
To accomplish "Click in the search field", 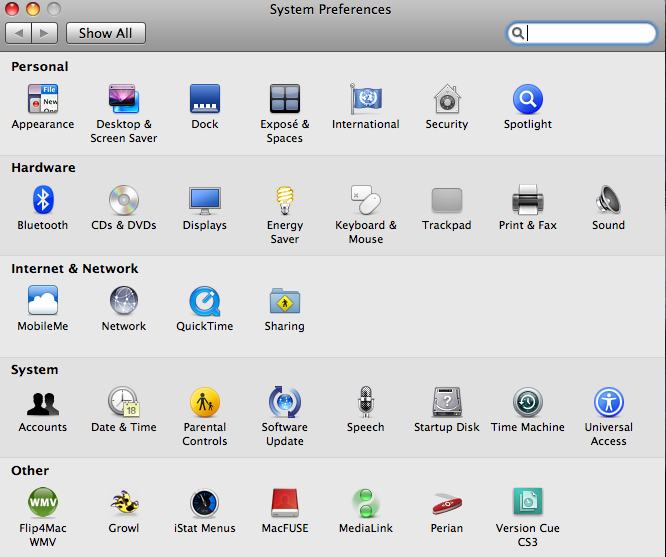I will 582,33.
